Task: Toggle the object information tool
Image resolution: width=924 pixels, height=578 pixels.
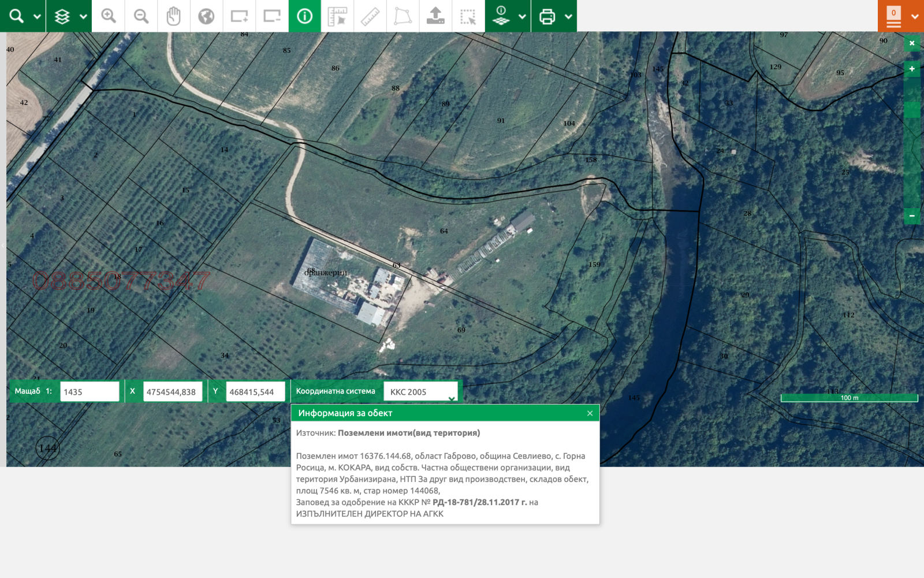Action: pos(304,16)
